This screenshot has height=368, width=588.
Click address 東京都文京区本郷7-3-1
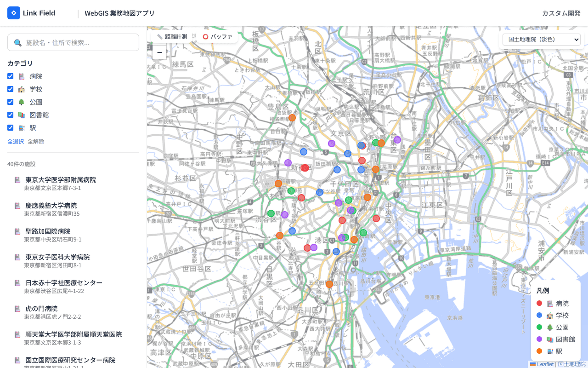pos(52,188)
